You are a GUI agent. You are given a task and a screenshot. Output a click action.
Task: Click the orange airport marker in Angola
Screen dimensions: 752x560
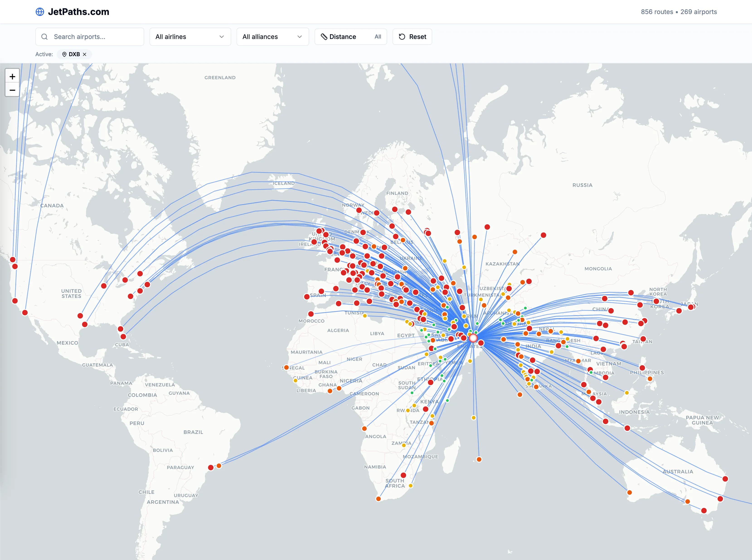364,428
